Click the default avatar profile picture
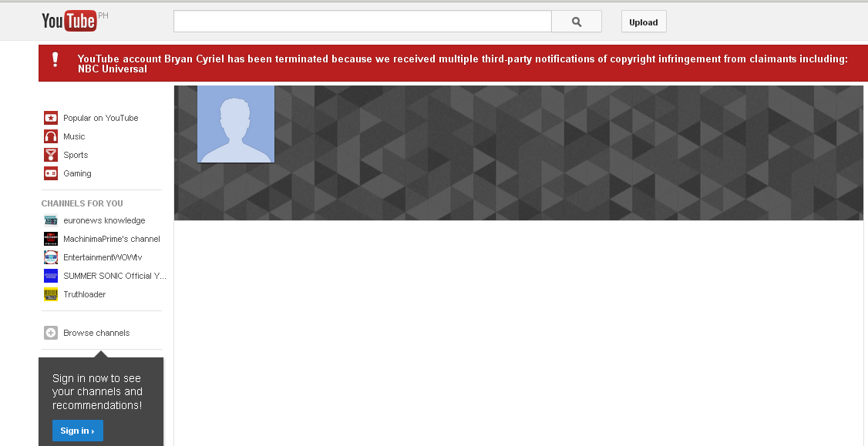868x446 pixels. click(236, 124)
